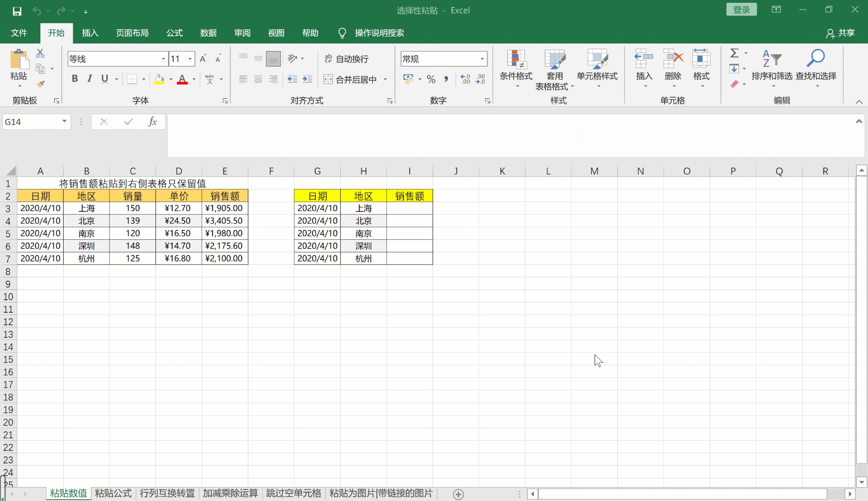Switch to the 公式 ribbon tab
This screenshot has width=868, height=501.
pyautogui.click(x=175, y=33)
